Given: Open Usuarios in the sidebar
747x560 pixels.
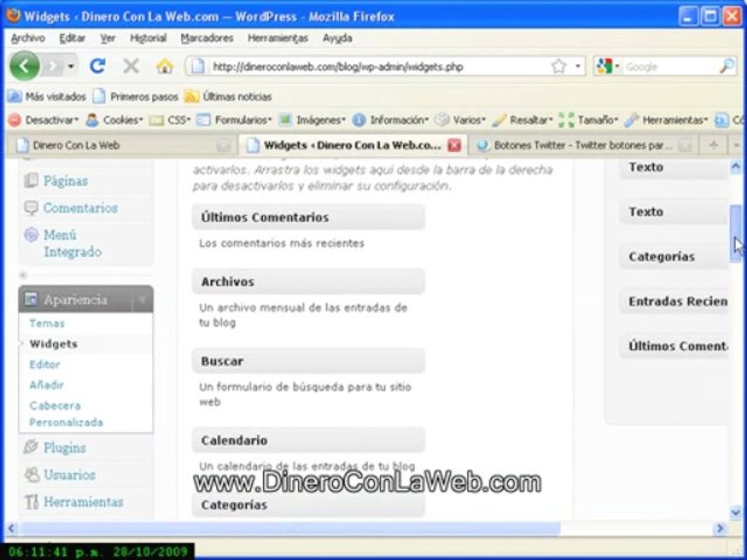Looking at the screenshot, I should click(x=69, y=474).
